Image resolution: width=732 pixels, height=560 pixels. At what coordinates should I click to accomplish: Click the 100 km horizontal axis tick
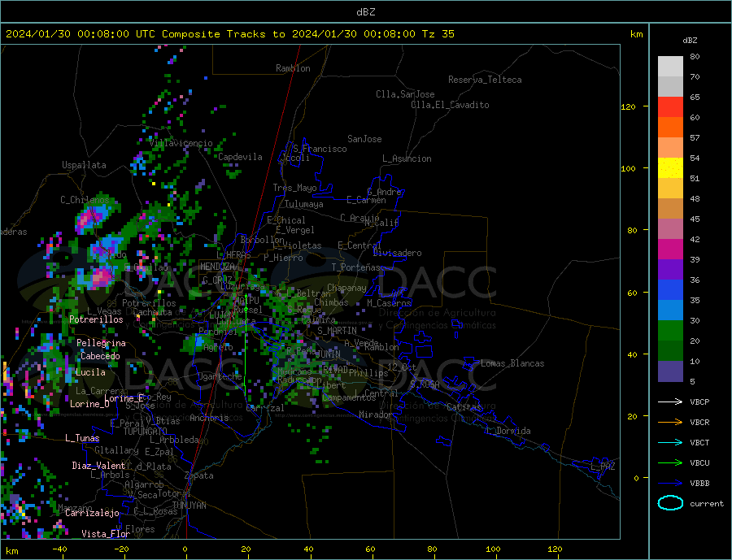[493, 549]
